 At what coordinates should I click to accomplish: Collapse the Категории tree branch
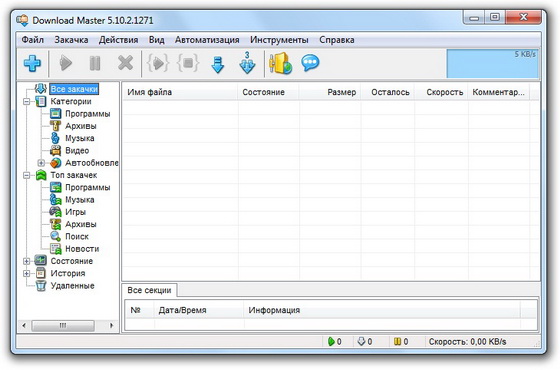(x=26, y=102)
